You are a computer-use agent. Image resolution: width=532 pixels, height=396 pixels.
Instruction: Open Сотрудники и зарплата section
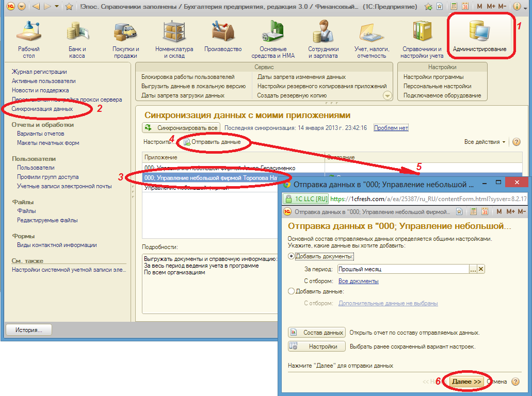324,40
